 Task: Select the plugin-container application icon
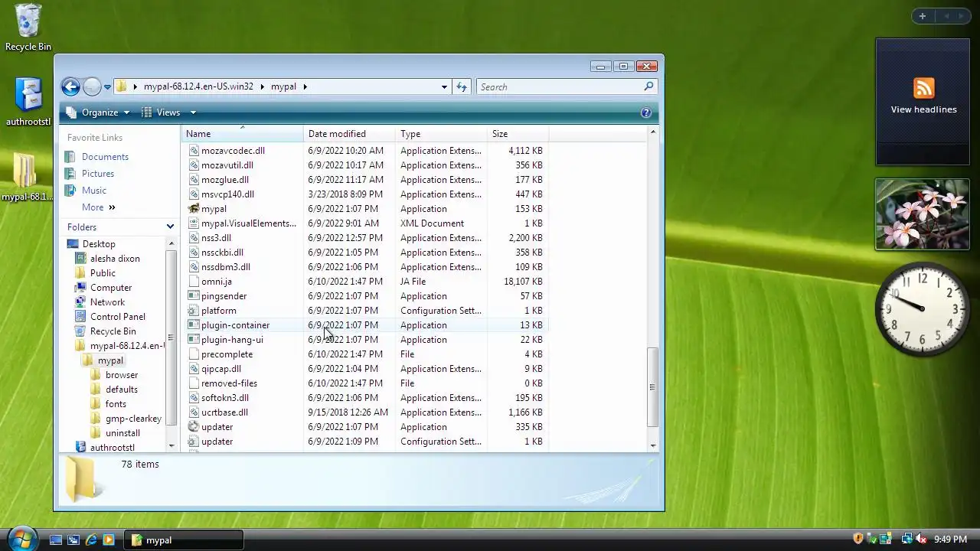194,325
